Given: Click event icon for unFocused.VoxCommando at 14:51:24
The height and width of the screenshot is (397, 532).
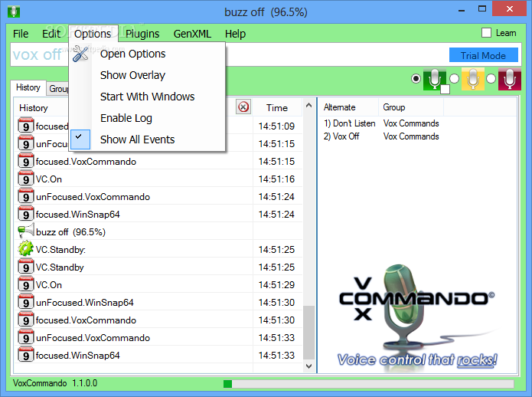Looking at the screenshot, I should (26, 196).
